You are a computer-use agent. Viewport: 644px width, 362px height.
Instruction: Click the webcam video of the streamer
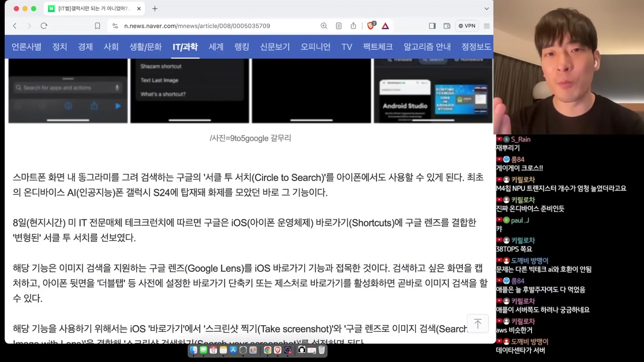click(x=569, y=67)
